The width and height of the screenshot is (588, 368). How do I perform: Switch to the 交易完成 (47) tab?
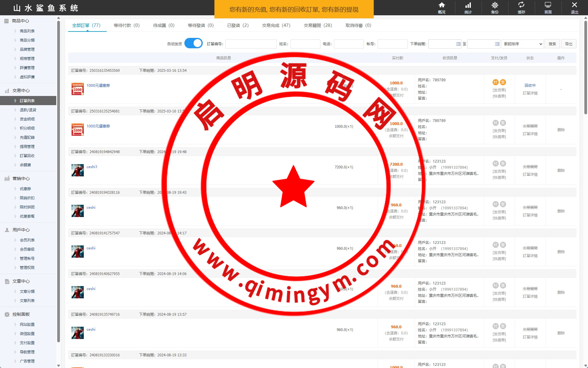276,25
